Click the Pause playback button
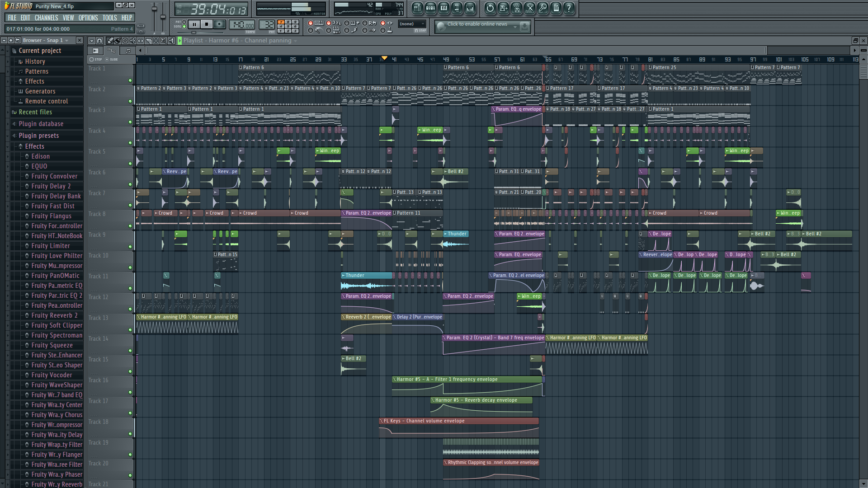Image resolution: width=868 pixels, height=488 pixels. coord(194,24)
